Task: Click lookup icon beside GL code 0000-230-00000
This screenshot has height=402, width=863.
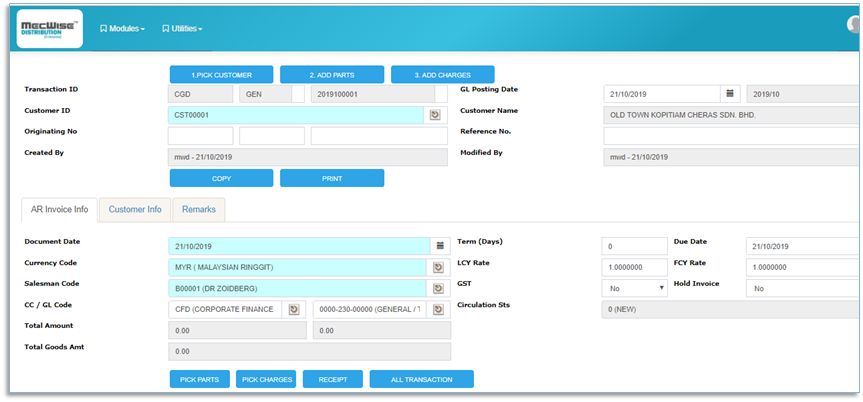Action: [438, 309]
